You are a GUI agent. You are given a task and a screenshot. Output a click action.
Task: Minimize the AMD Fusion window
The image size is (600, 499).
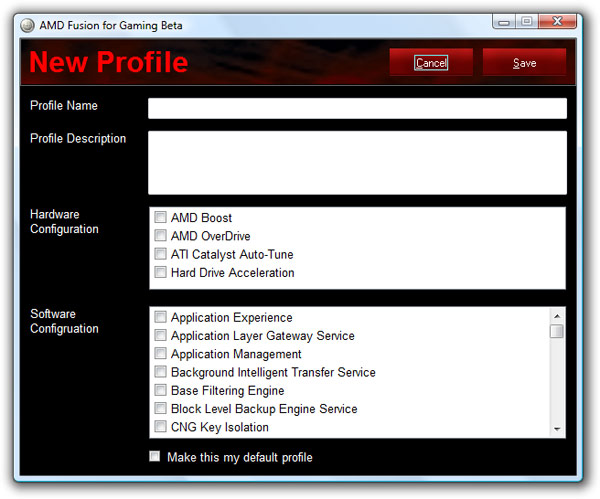(x=504, y=22)
